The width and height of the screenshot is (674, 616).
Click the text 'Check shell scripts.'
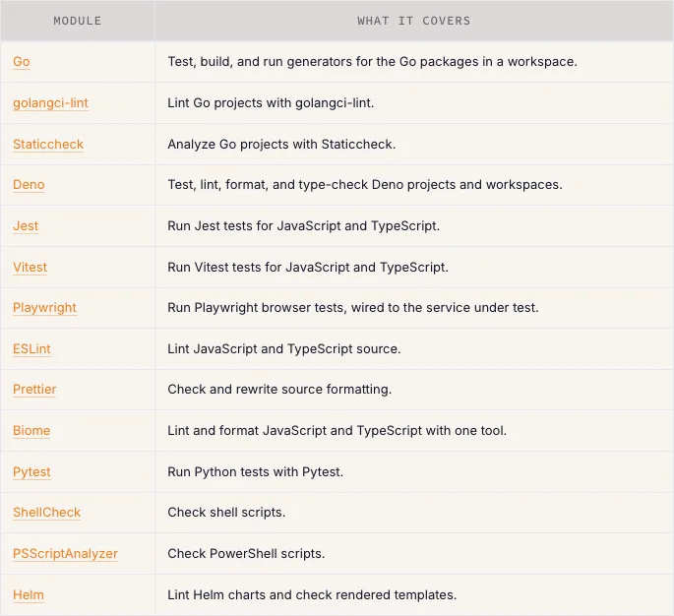226,513
